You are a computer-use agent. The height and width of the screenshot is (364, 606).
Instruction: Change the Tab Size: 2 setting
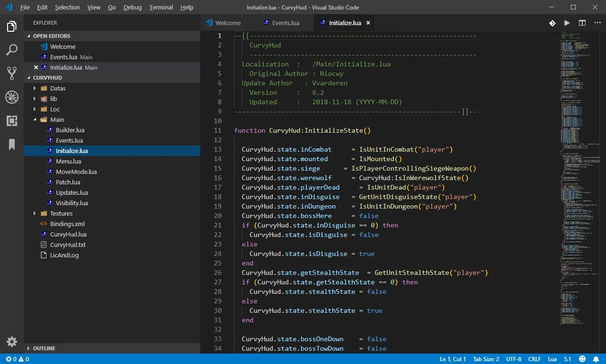[486, 359]
